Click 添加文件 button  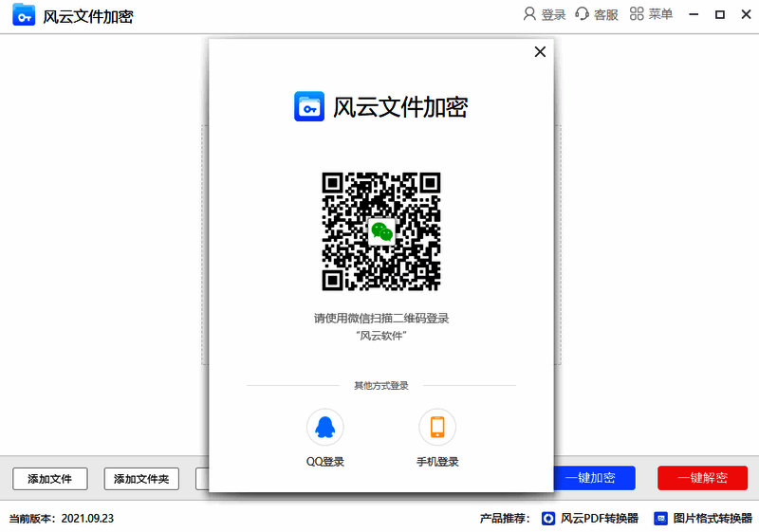coord(50,479)
